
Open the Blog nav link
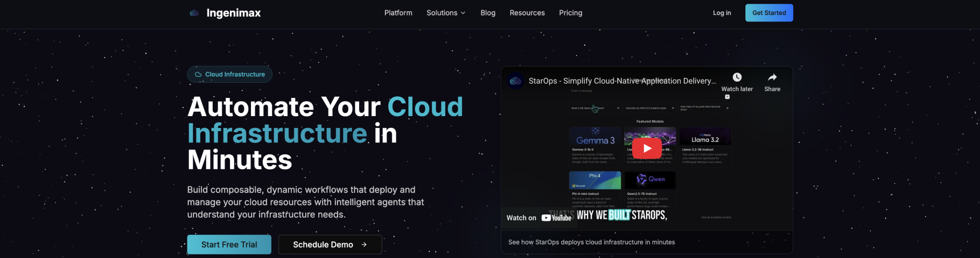click(x=488, y=13)
